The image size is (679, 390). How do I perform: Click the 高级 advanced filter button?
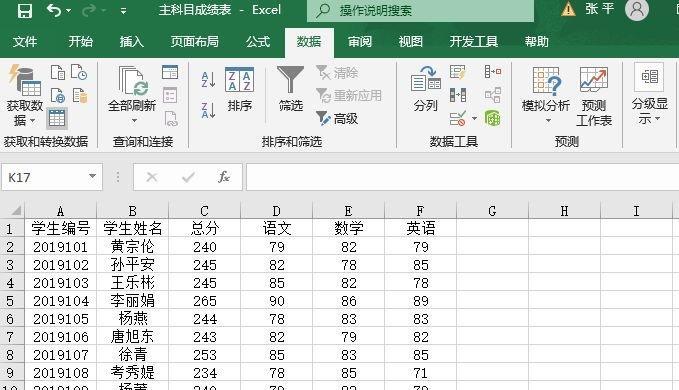[x=337, y=118]
